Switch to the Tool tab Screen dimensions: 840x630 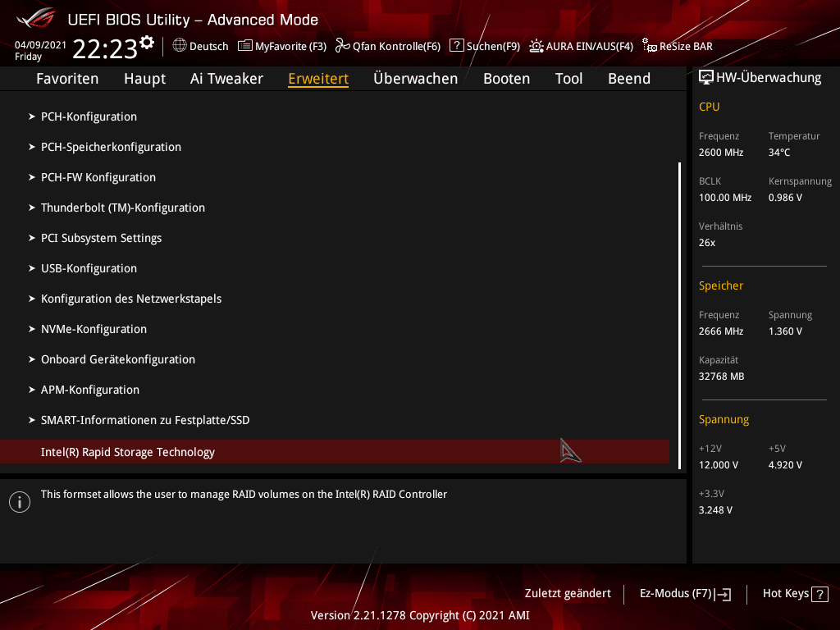click(569, 79)
